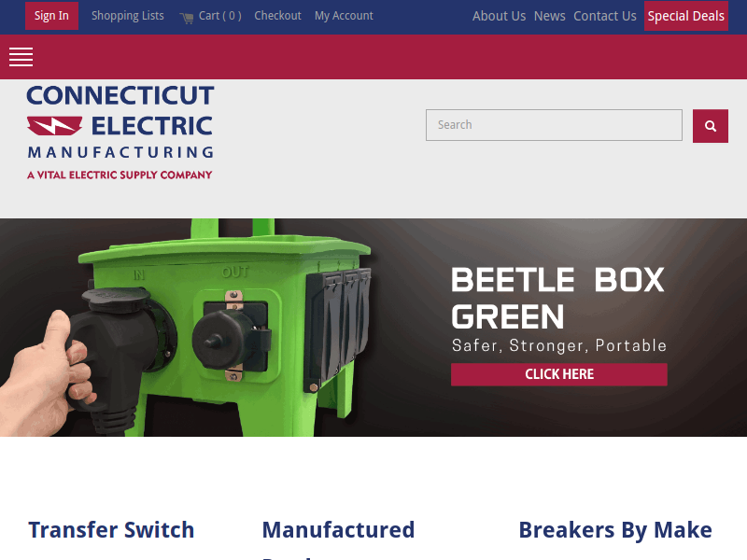
Task: Click the magnifying glass search button
Action: [x=710, y=126]
